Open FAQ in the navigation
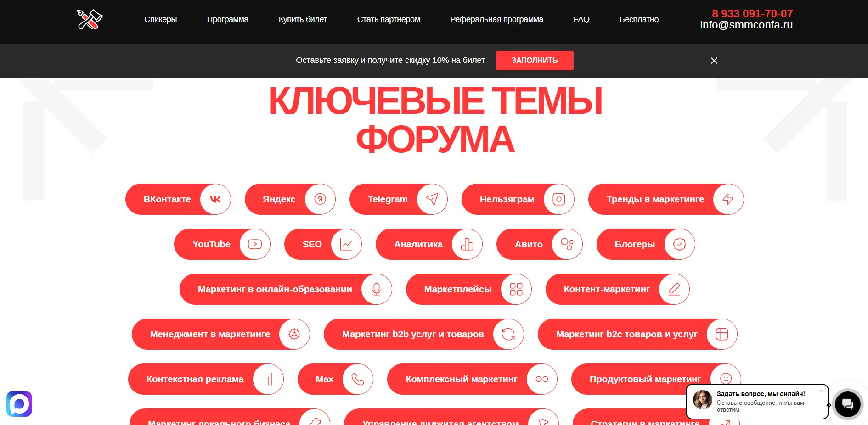The width and height of the screenshot is (868, 425). click(x=581, y=19)
